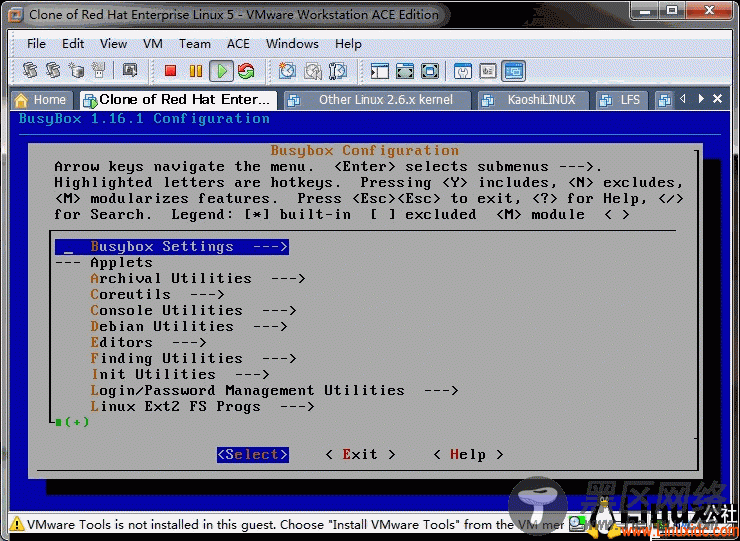Click the second stacked-documents toolbar icon
740x541 pixels.
pos(53,70)
